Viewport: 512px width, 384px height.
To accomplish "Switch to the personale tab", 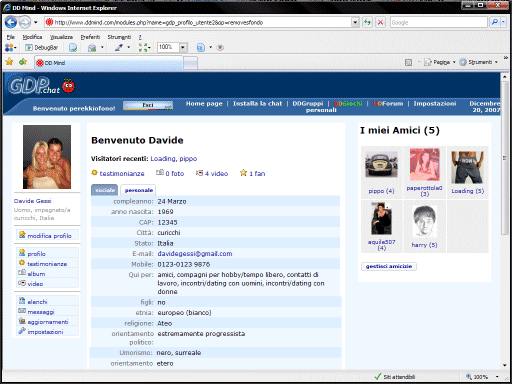I will click(x=139, y=190).
